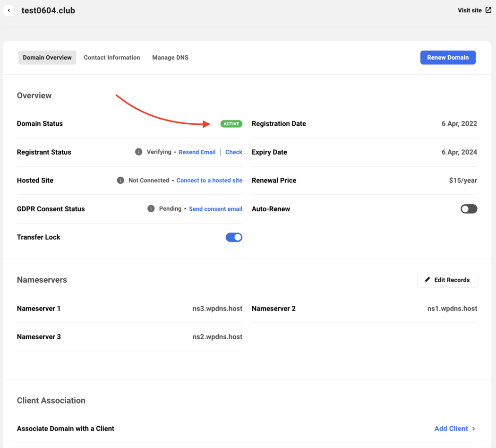496x448 pixels.
Task: Click the green ACTIVE status badge
Action: pyautogui.click(x=231, y=124)
